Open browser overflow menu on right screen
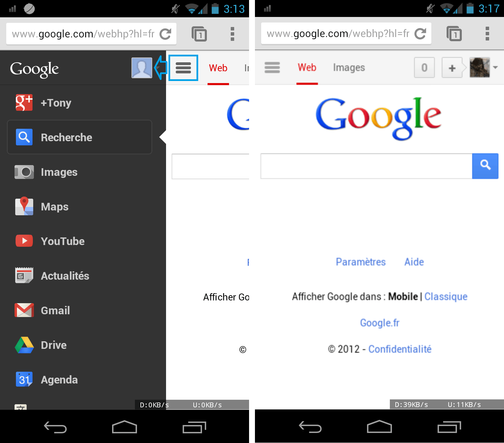Image resolution: width=504 pixels, height=443 pixels. click(x=487, y=34)
